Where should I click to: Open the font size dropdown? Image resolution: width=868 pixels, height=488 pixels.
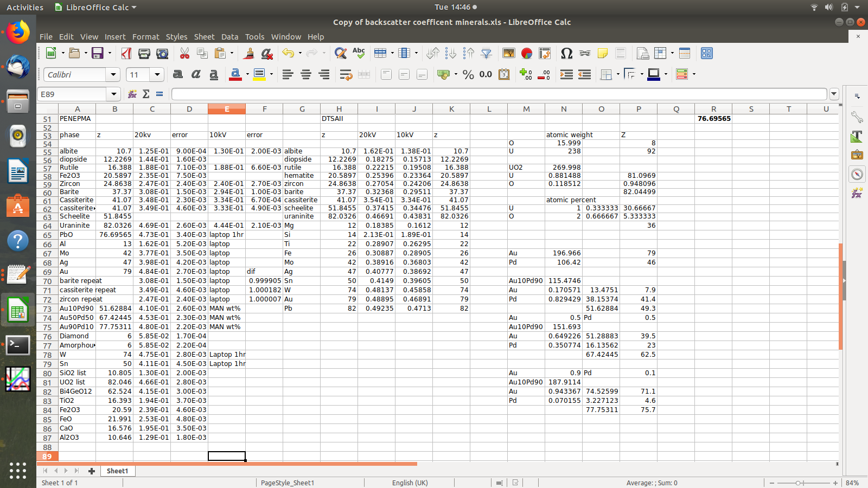coord(157,75)
